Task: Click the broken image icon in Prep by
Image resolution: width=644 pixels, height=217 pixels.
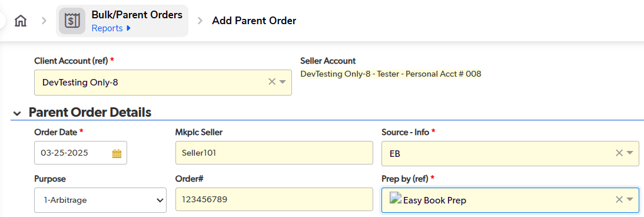Action: [x=396, y=199]
